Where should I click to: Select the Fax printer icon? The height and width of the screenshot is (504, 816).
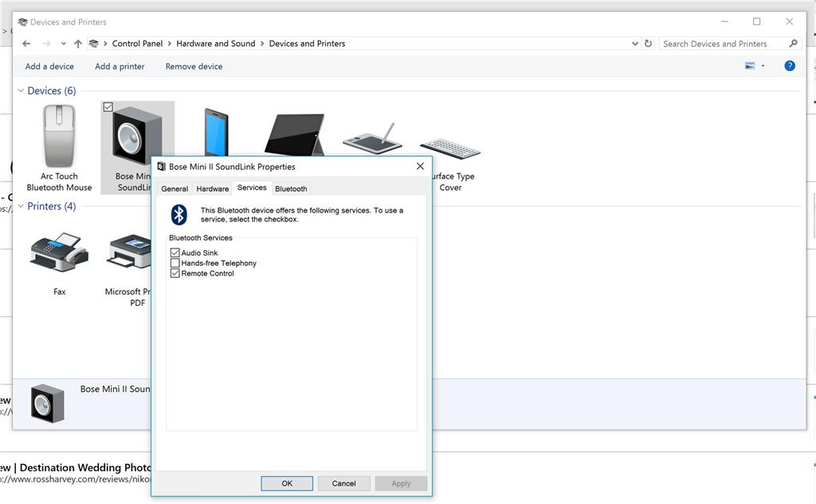point(59,252)
